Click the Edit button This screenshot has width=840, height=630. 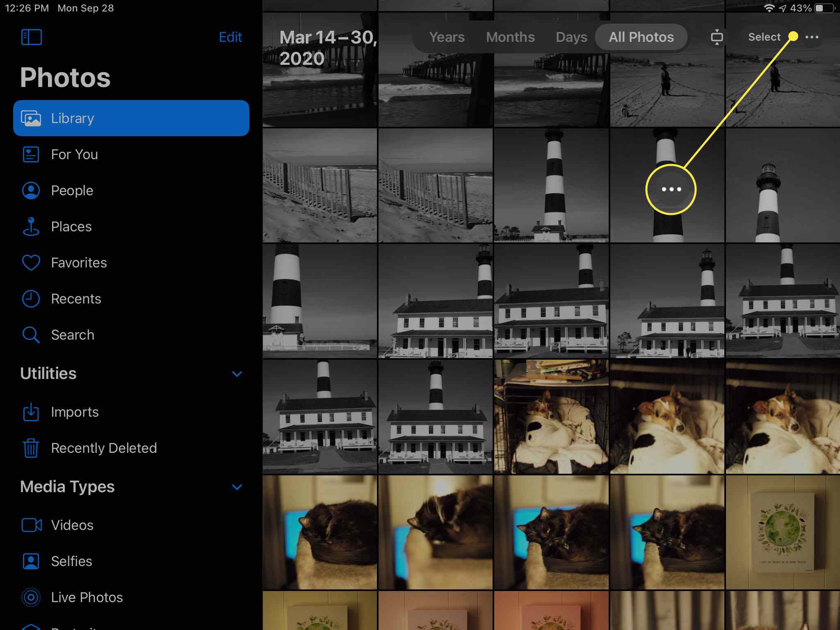click(x=231, y=37)
